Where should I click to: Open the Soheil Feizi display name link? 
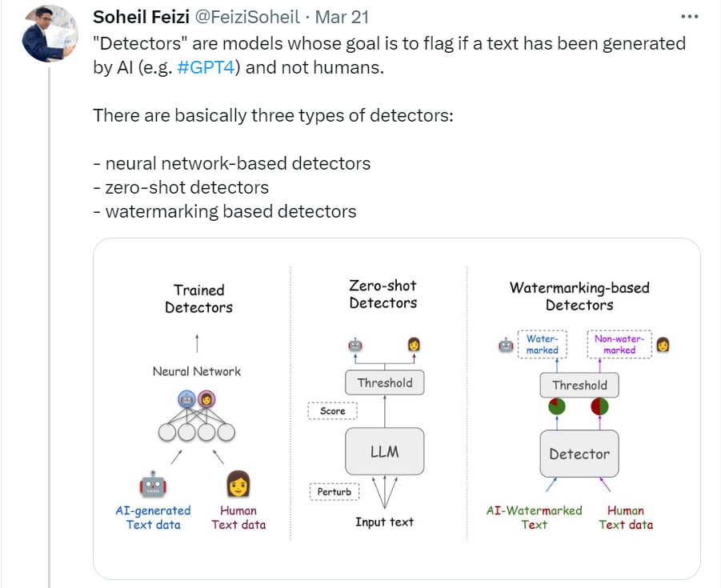141,17
